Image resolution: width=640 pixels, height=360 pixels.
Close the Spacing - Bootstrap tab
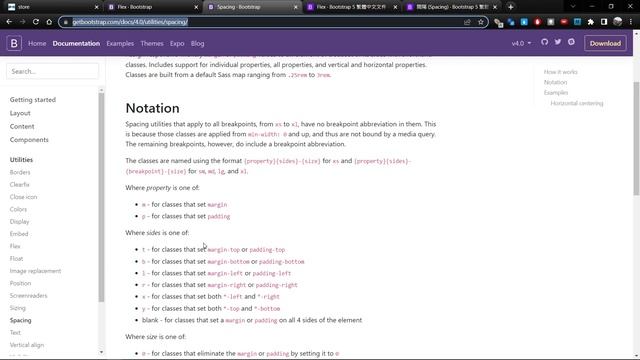point(296,7)
